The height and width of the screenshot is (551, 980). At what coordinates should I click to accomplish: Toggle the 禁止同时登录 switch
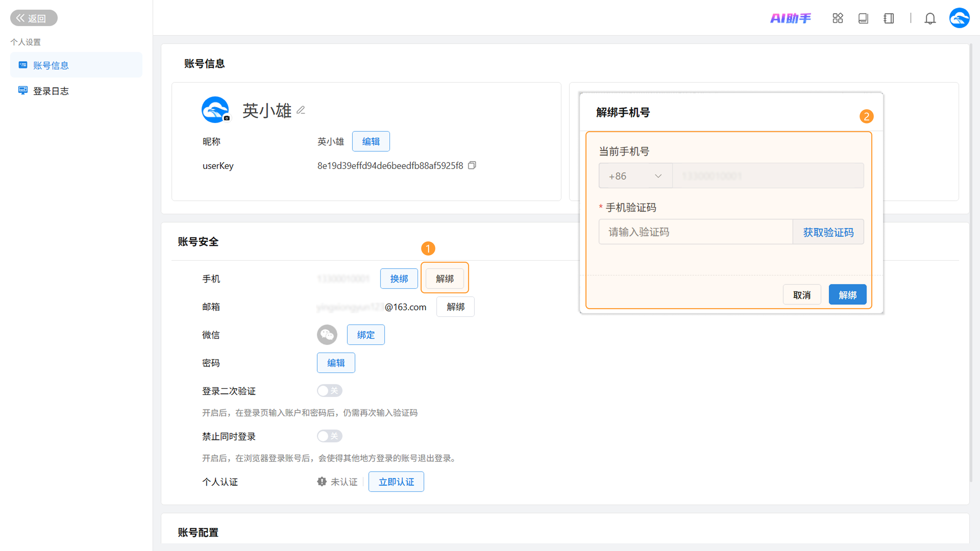(x=329, y=436)
